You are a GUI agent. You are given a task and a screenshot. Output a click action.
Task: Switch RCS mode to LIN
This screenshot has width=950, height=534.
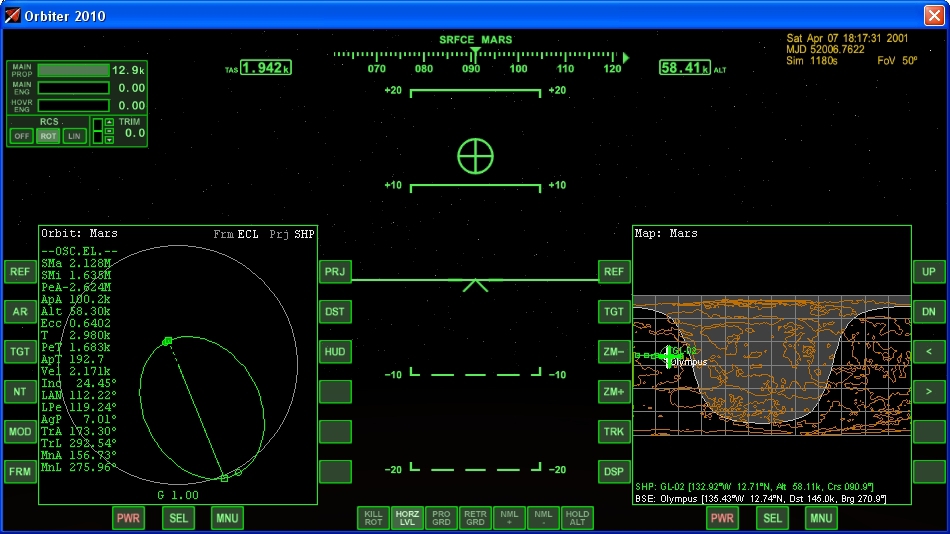click(74, 136)
